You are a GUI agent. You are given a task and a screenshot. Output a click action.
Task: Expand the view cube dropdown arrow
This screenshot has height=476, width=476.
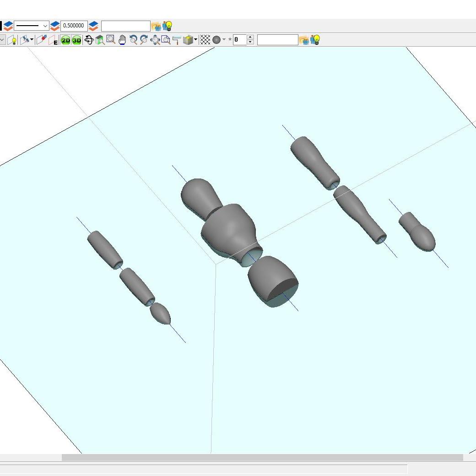tap(196, 40)
